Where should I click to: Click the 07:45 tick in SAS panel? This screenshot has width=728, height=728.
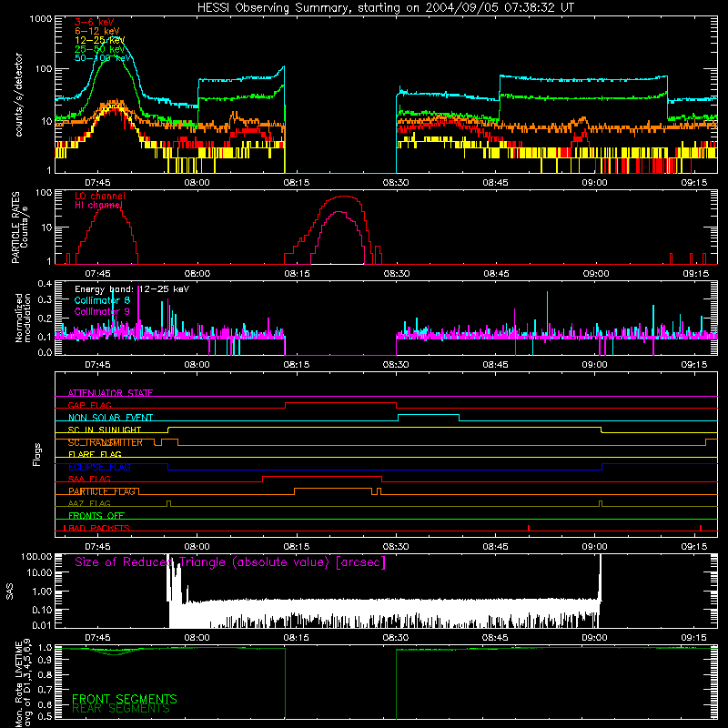(x=97, y=638)
